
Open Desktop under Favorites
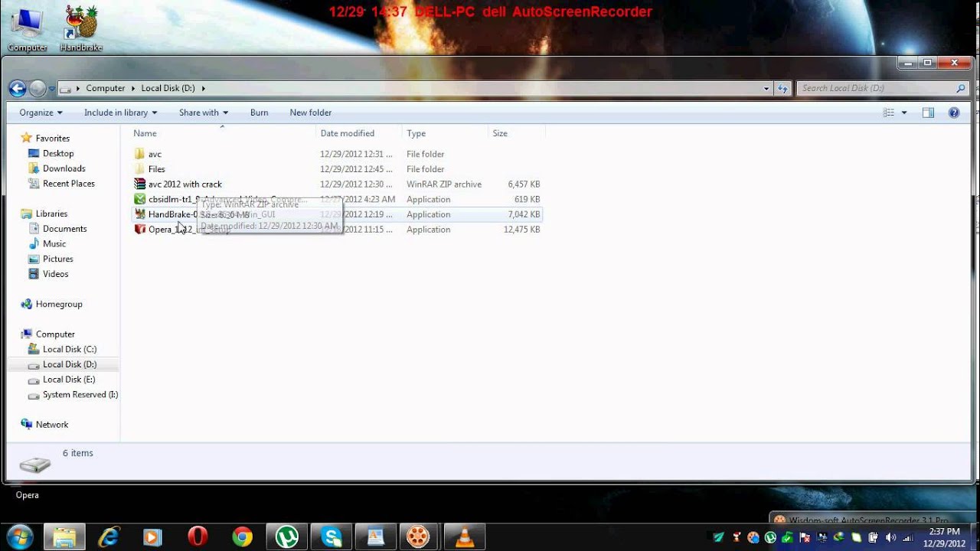pos(58,154)
